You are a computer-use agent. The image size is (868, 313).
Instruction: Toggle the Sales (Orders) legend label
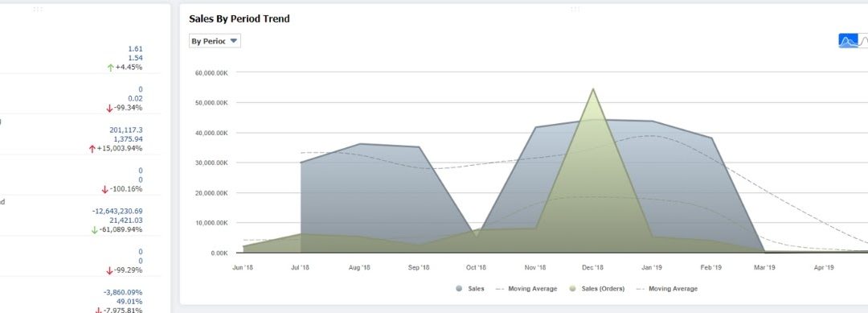click(x=603, y=289)
